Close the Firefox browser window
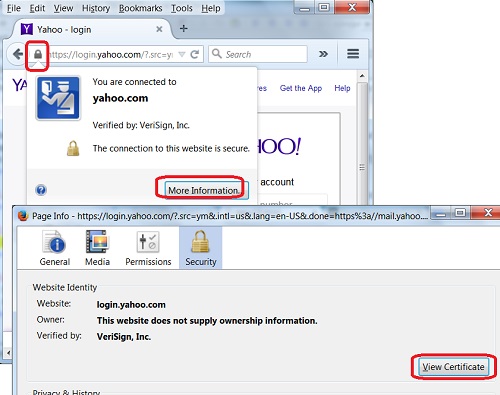500x395 pixels. click(352, 7)
